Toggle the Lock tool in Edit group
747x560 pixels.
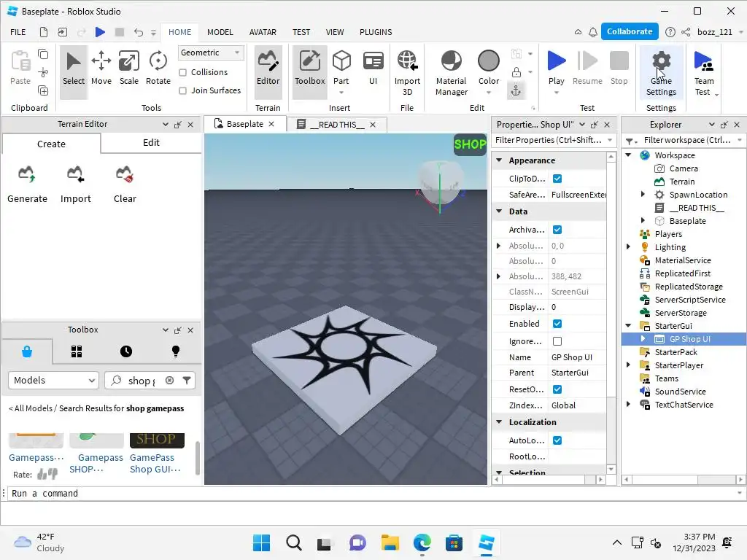pos(516,72)
